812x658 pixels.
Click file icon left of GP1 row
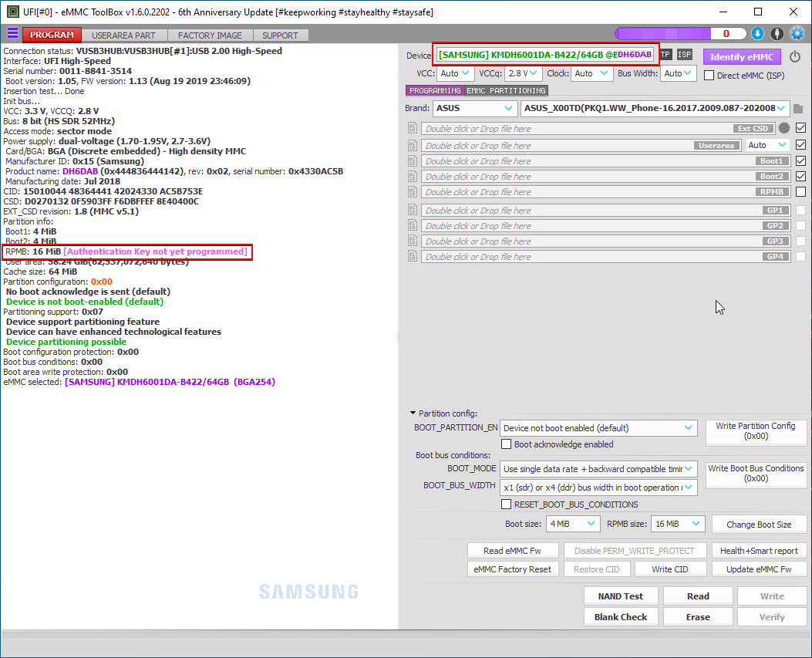click(413, 211)
